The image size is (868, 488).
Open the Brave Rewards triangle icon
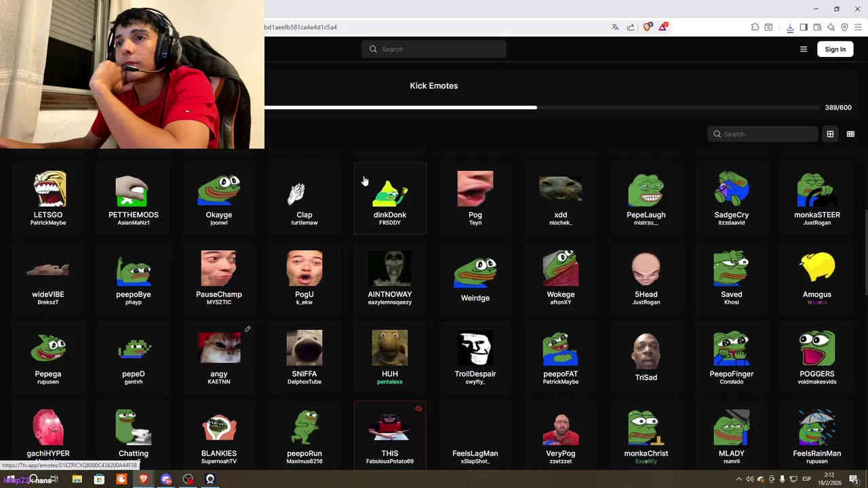point(663,27)
